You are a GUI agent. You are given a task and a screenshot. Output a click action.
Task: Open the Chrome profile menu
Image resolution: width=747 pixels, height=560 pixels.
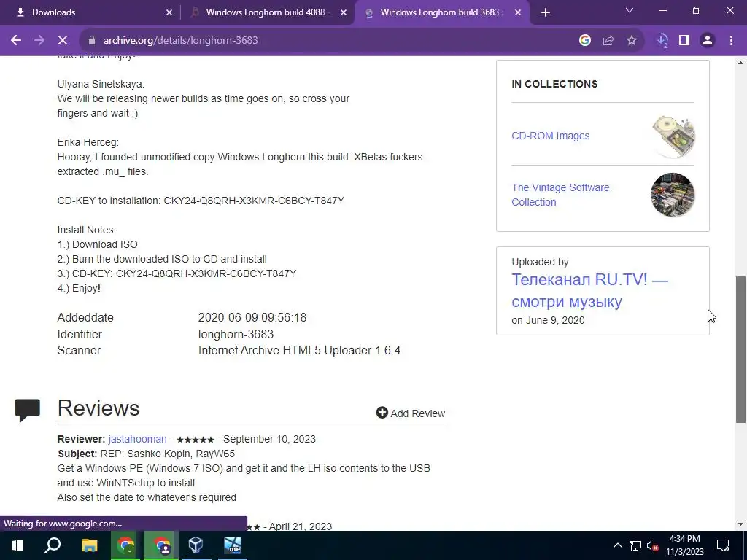click(708, 41)
